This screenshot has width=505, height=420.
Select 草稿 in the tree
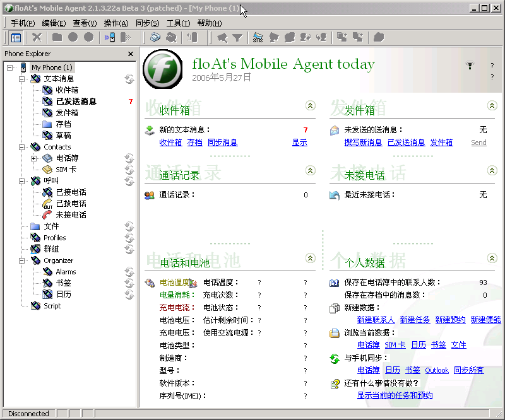pyautogui.click(x=63, y=136)
